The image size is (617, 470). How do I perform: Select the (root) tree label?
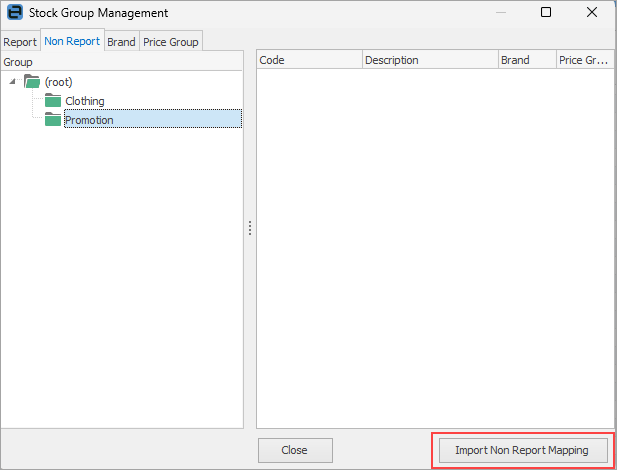(x=59, y=82)
